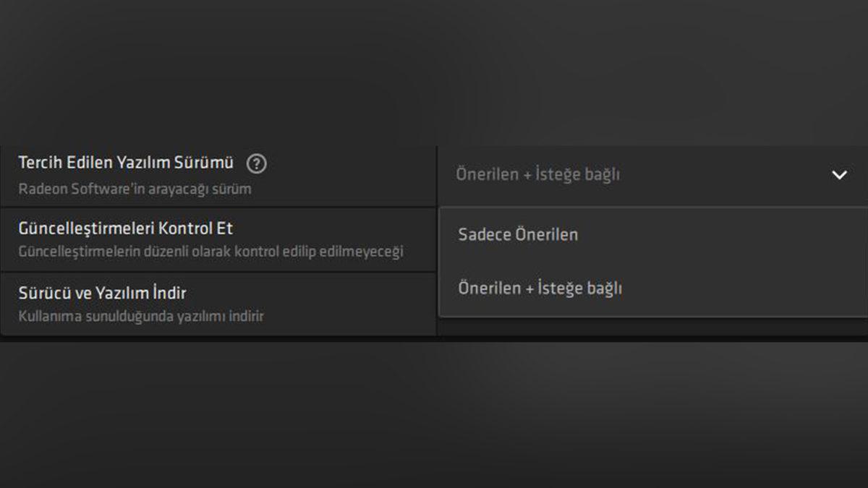
Task: Click the help icon beside Tercih Edilen Yazılım Sürümü
Action: (258, 163)
